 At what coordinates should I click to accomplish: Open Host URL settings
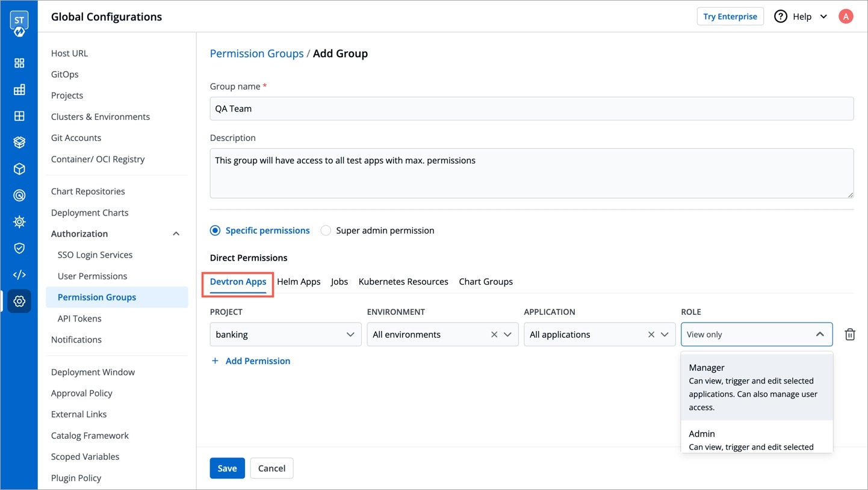(69, 53)
